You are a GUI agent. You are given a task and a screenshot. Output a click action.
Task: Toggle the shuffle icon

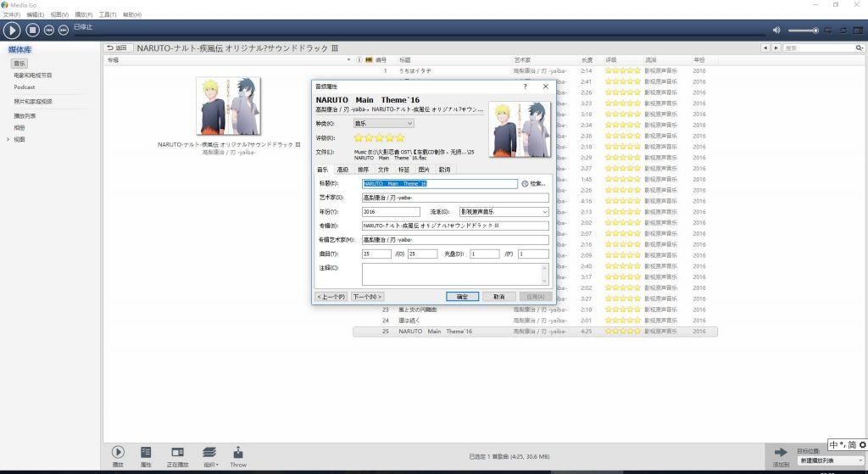(829, 31)
